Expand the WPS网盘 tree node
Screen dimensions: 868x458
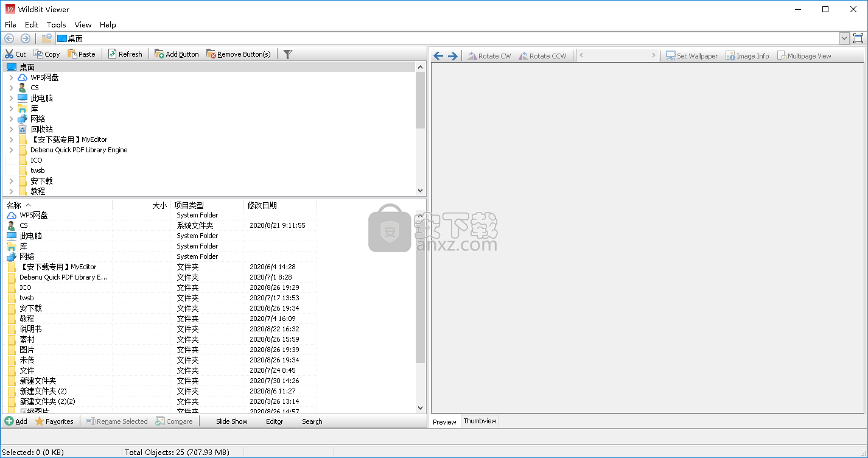(11, 77)
